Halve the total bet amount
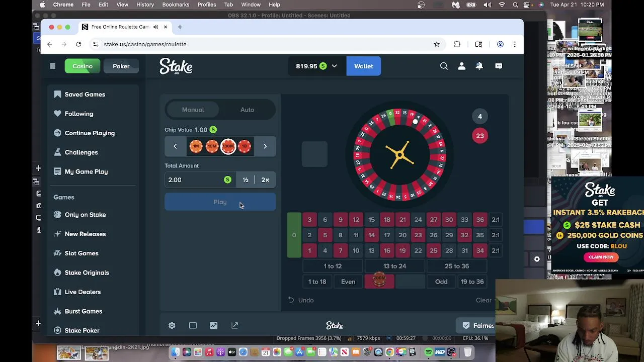This screenshot has height=362, width=644. pyautogui.click(x=246, y=180)
